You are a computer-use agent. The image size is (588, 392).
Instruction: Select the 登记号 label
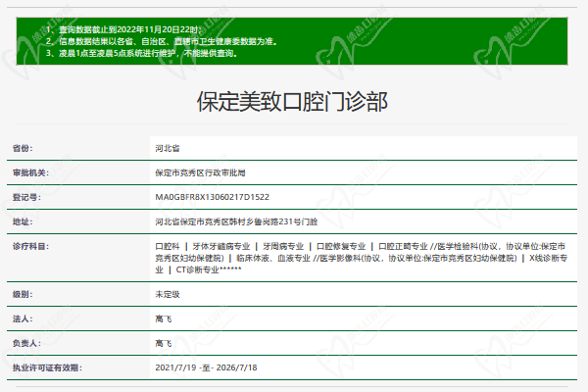click(x=26, y=197)
